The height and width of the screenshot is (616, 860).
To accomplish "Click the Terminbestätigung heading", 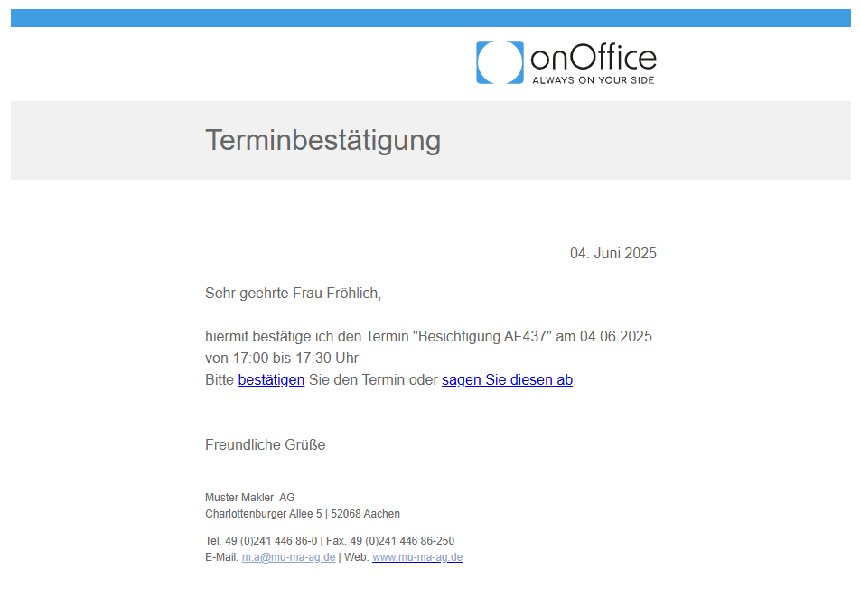I will point(323,140).
